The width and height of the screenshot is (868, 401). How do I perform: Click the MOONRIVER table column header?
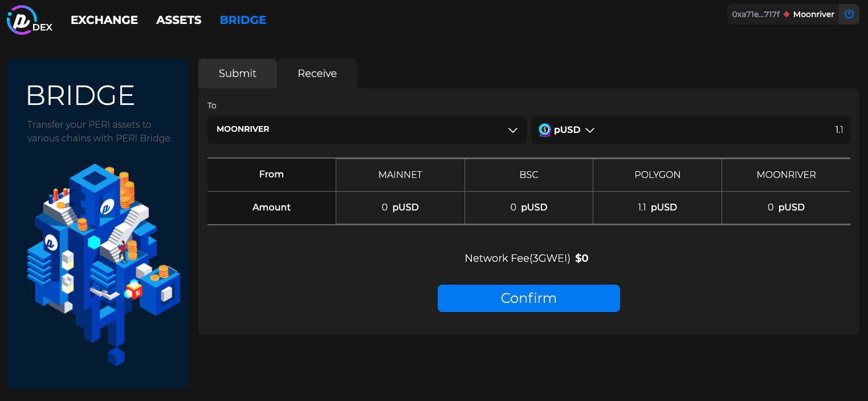coord(787,175)
